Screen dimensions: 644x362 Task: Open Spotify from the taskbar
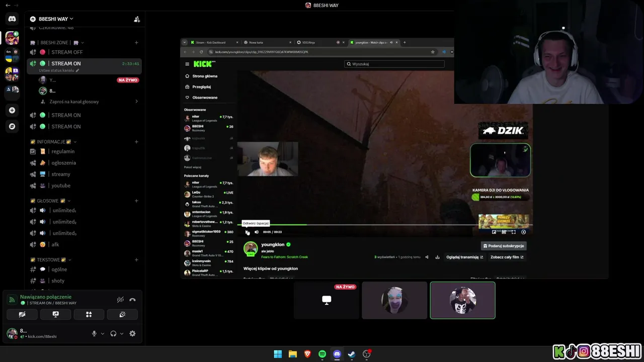tap(322, 354)
